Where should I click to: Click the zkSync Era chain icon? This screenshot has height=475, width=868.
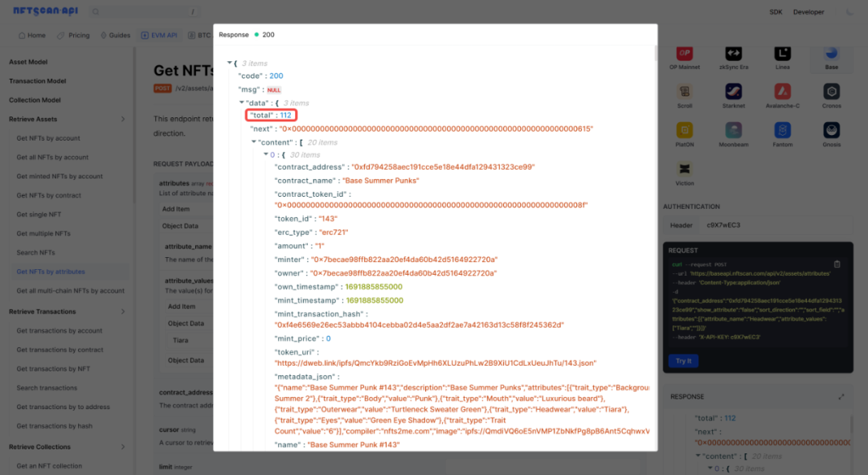click(x=733, y=55)
